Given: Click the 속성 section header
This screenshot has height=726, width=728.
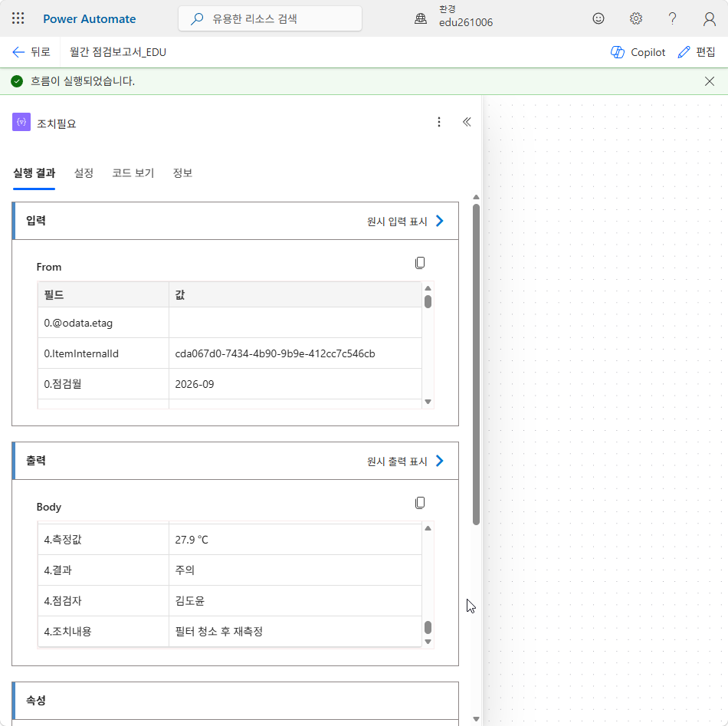Looking at the screenshot, I should point(235,701).
